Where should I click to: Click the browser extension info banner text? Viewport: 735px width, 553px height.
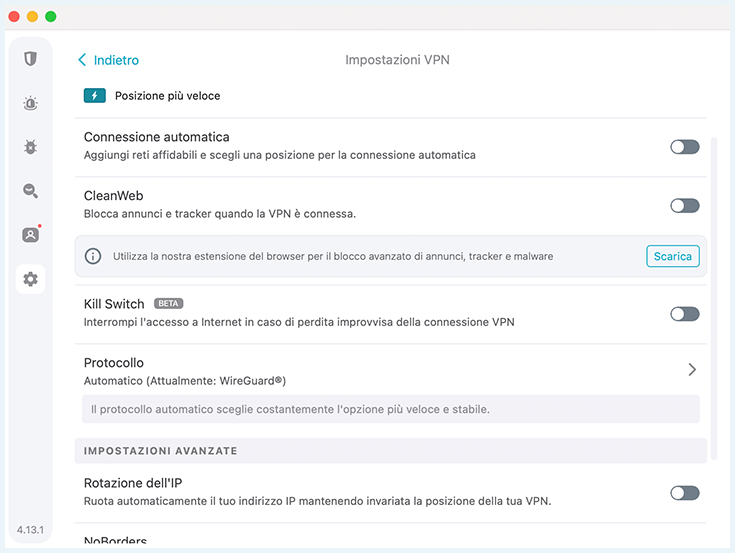(x=333, y=256)
